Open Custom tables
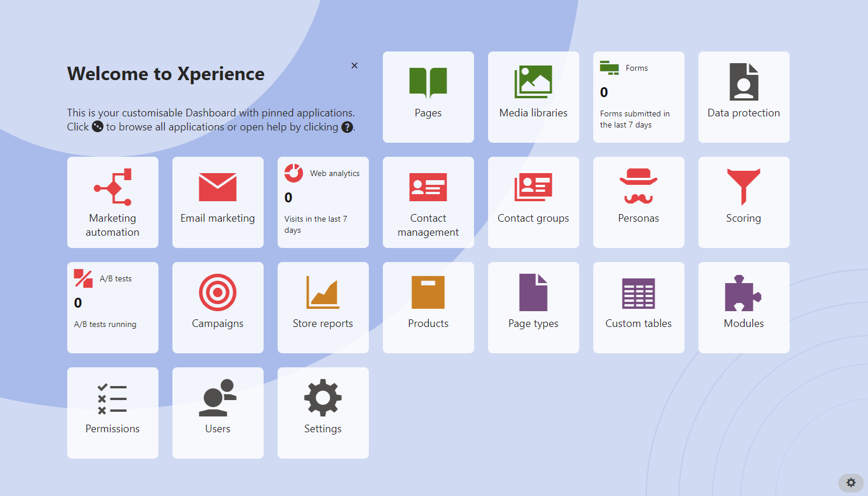Viewport: 868px width, 496px height. (638, 307)
